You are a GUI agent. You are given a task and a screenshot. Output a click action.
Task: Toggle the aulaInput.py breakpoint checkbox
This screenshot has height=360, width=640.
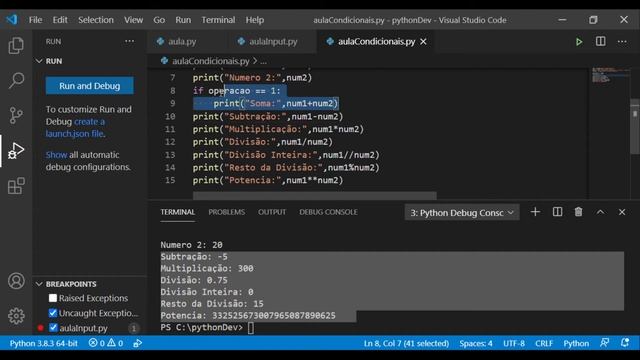pos(53,328)
